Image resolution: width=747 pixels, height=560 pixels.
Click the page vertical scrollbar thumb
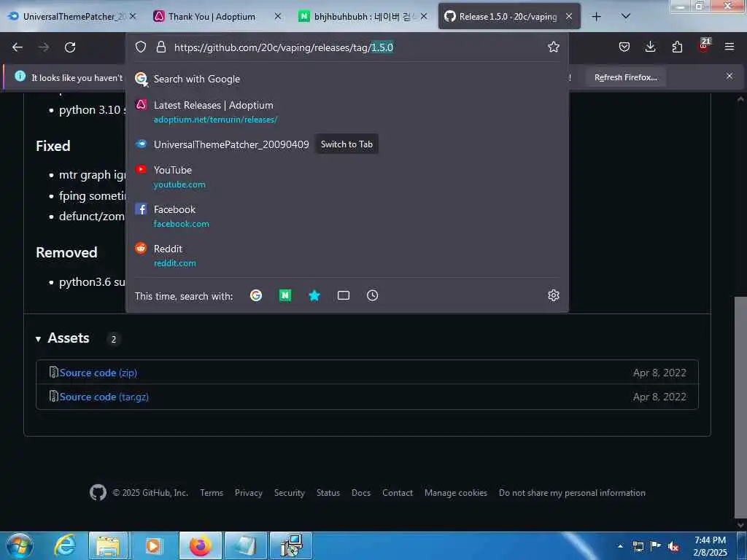[x=740, y=407]
